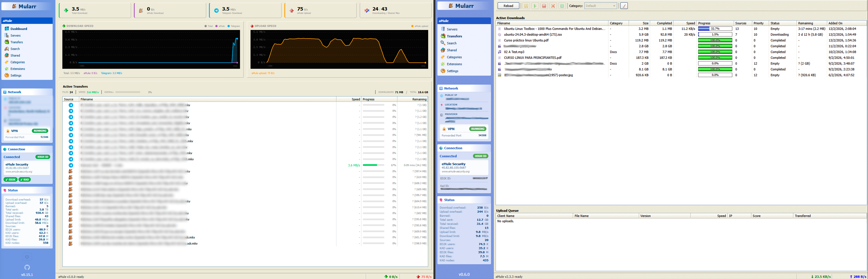Click the Pause toolbar icon in right window
The height and width of the screenshot is (279, 868).
[x=526, y=6]
